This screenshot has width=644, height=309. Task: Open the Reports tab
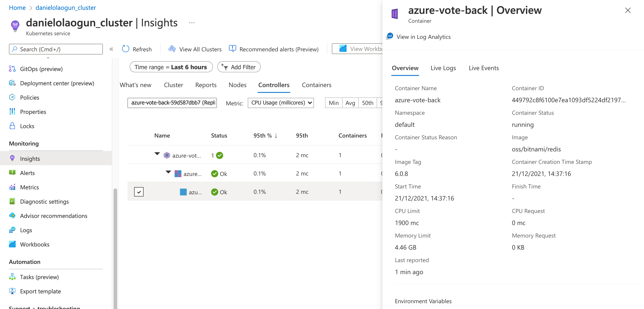point(206,85)
